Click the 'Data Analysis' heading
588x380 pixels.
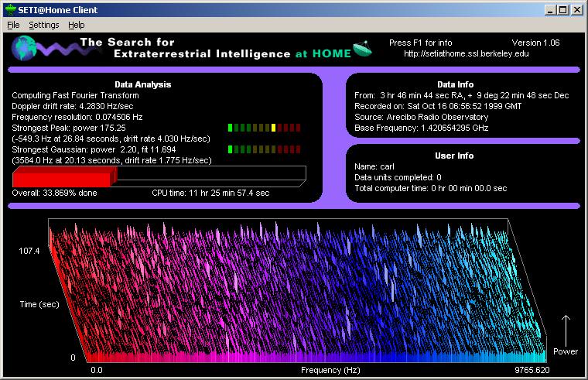(x=143, y=85)
